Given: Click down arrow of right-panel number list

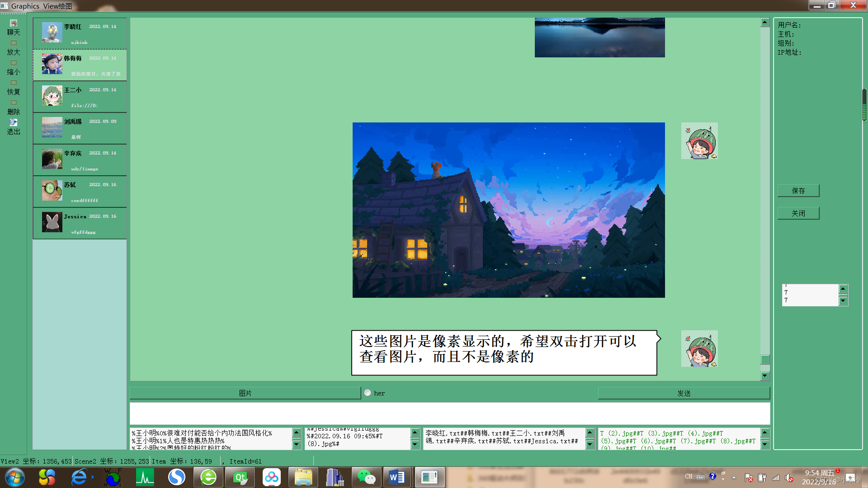Looking at the screenshot, I should point(843,301).
